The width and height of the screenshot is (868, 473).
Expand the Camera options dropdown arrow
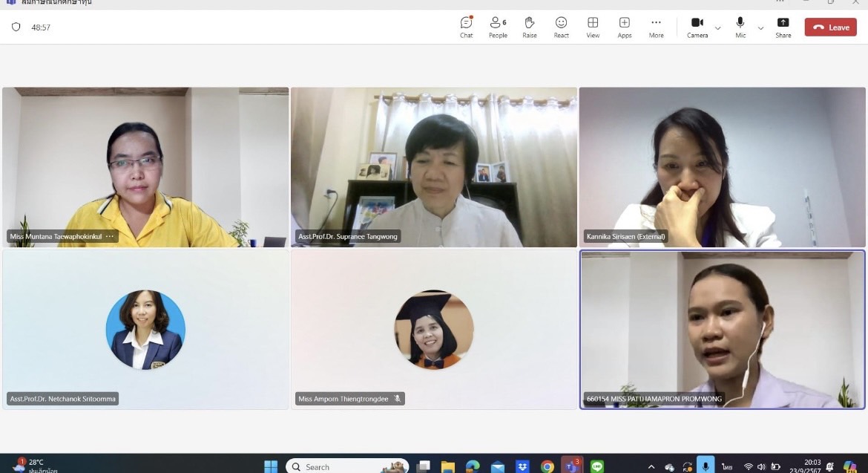pos(717,28)
